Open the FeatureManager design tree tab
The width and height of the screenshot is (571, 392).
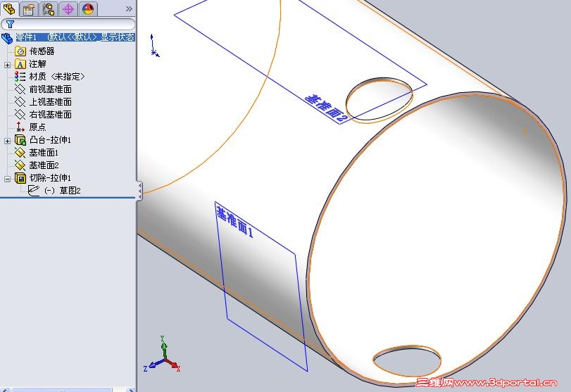coord(8,8)
